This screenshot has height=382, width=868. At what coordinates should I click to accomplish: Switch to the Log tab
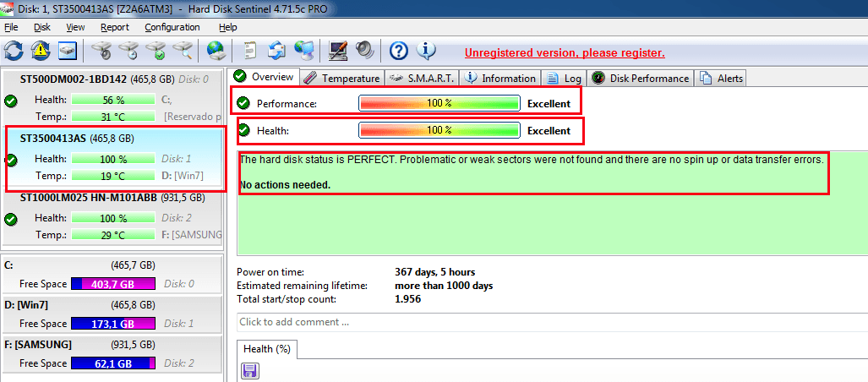(x=565, y=79)
